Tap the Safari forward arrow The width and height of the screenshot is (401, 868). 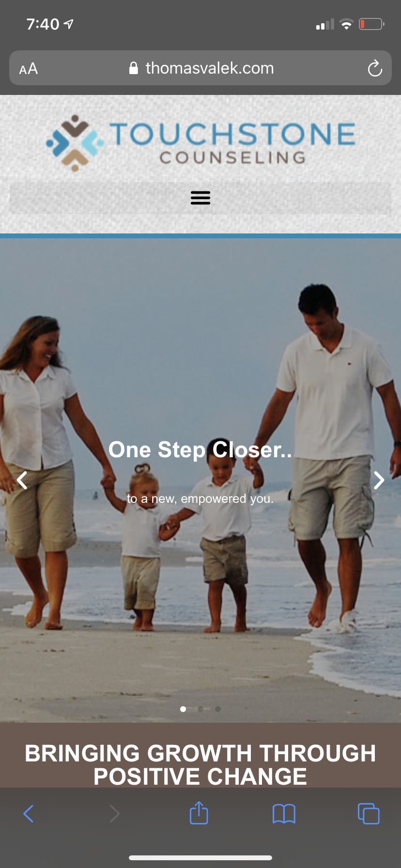[x=114, y=814]
